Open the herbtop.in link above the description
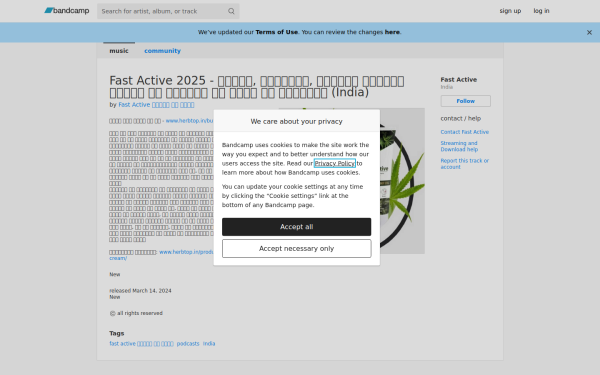This screenshot has width=600, height=375. 189,121
